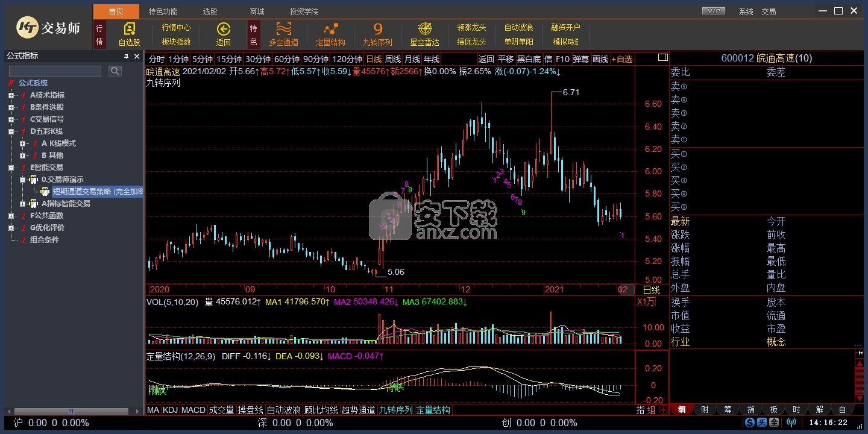Expand the C交易信号 tree node
Viewport: 868px width, 434px height.
click(x=11, y=119)
